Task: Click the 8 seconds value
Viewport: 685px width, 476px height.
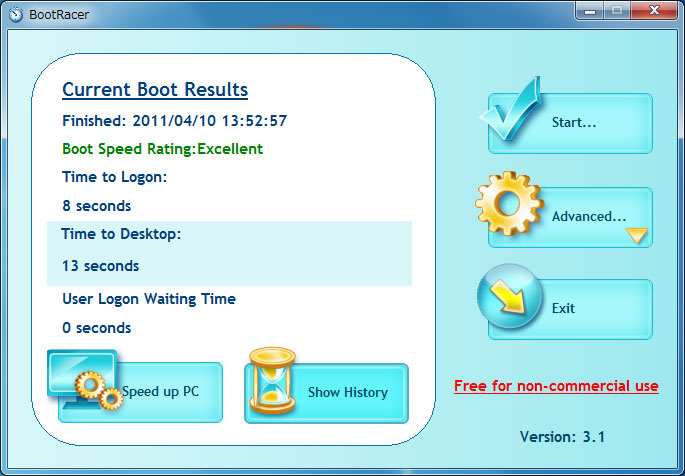Action: pyautogui.click(x=97, y=206)
